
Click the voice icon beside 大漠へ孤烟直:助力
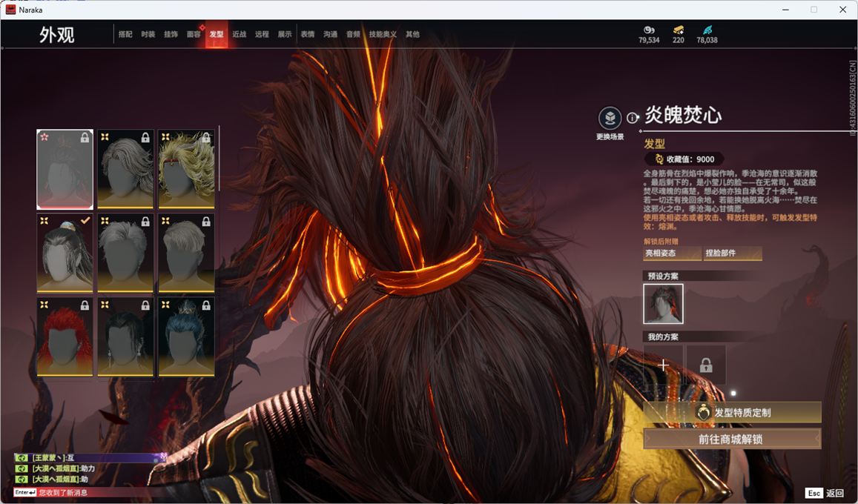(x=22, y=468)
